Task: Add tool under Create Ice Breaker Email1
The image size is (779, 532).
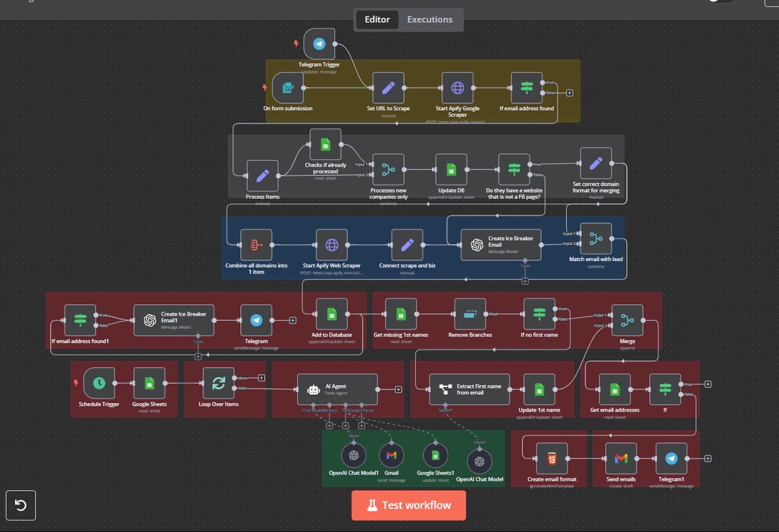Action: click(198, 357)
